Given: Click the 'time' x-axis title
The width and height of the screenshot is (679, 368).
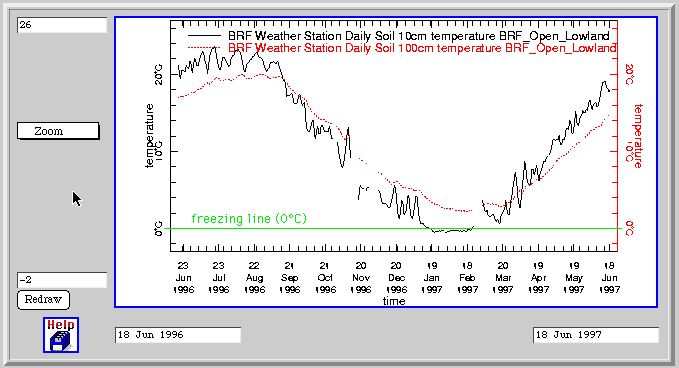Looking at the screenshot, I should click(394, 301).
